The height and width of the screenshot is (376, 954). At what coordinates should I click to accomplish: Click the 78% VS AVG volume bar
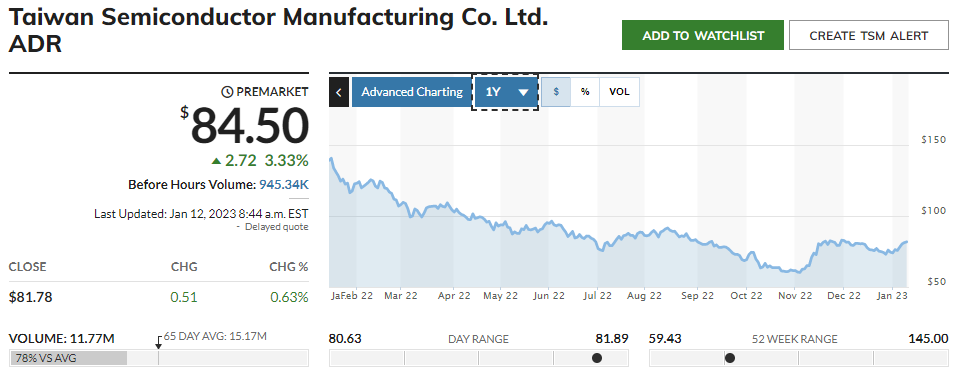[69, 358]
